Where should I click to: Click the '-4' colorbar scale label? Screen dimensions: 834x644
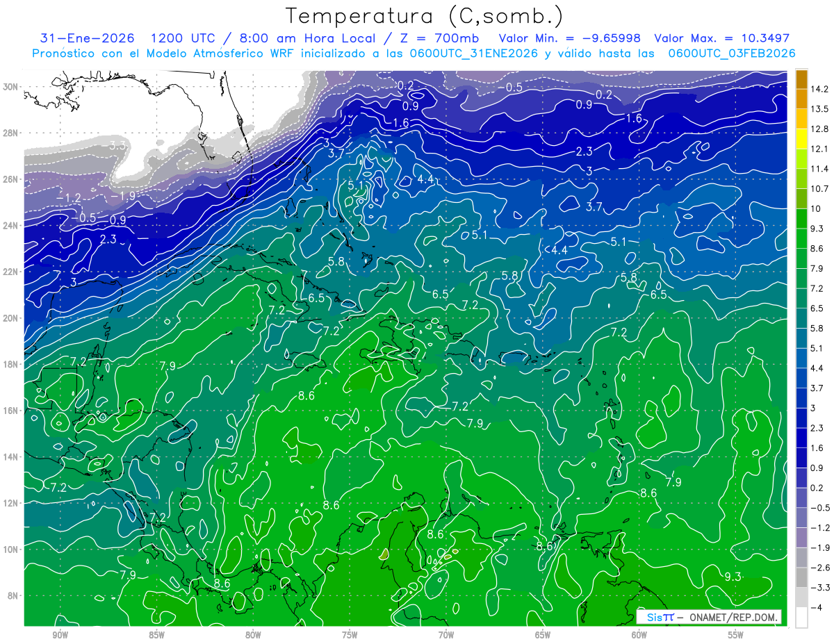tap(817, 607)
